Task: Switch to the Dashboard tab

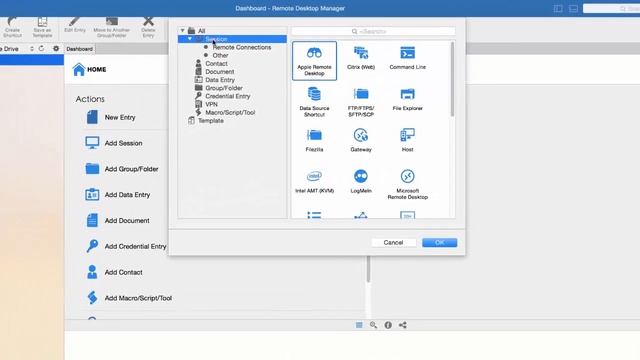Action: 80,49
